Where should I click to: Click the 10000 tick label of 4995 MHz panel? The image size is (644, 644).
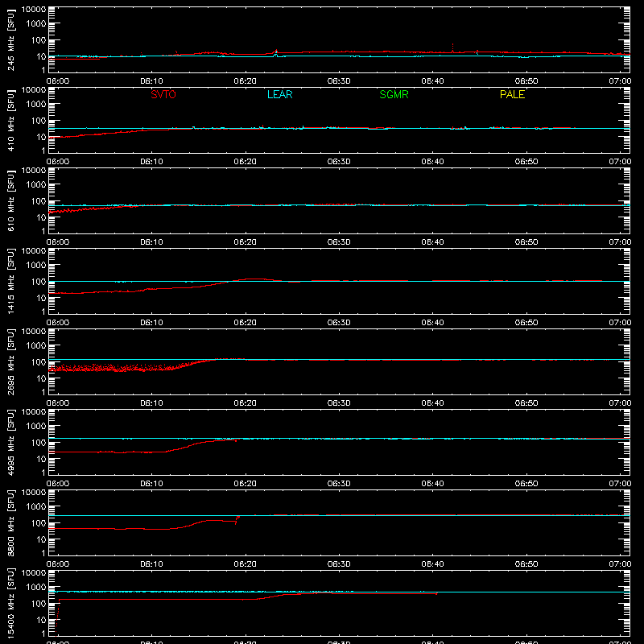pos(34,411)
